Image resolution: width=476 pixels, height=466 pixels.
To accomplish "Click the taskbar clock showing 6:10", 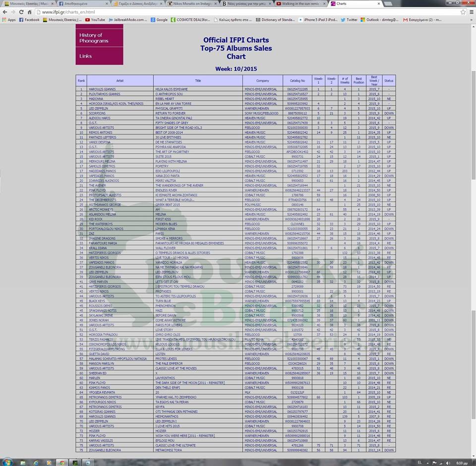I will pos(462,463).
